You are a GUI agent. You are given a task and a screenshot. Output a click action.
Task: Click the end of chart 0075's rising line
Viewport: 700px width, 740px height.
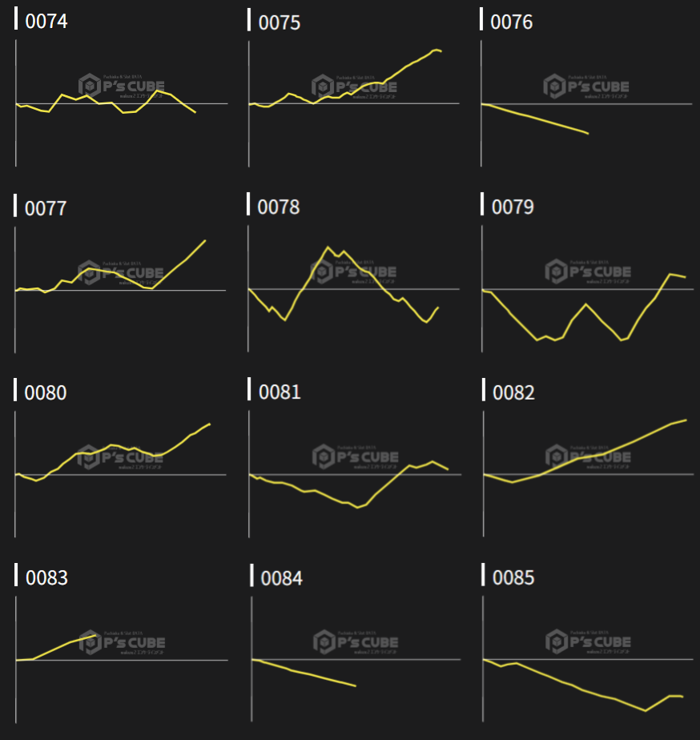tap(441, 51)
